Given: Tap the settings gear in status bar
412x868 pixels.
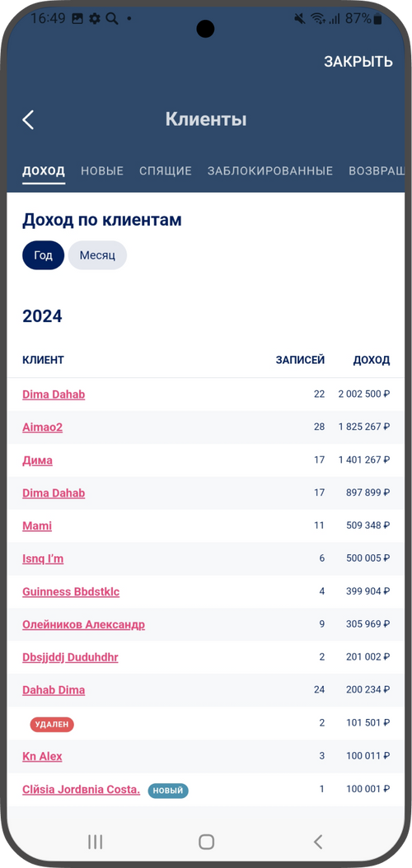Looking at the screenshot, I should pyautogui.click(x=95, y=19).
